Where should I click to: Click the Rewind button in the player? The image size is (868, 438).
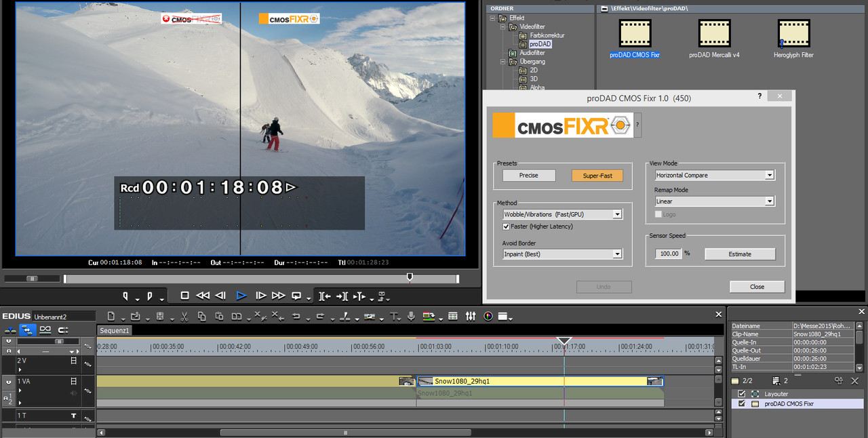203,296
